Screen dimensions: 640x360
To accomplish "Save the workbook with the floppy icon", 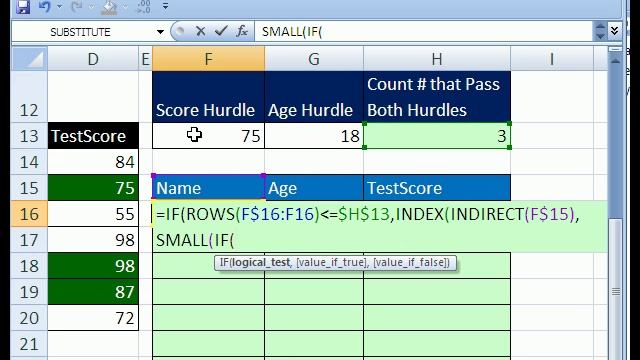I will [23, 7].
